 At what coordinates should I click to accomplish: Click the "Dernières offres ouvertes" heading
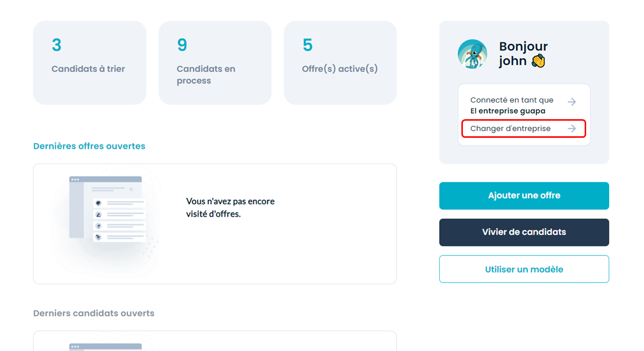[89, 146]
